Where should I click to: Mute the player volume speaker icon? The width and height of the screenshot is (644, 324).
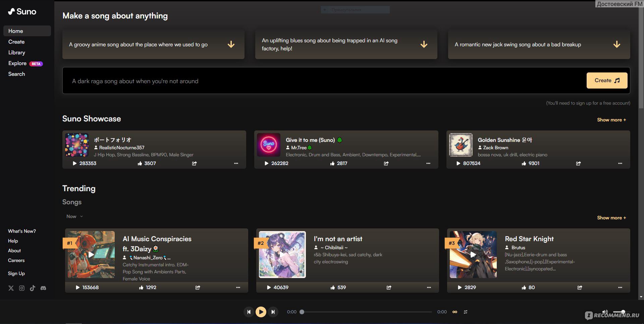tap(605, 312)
